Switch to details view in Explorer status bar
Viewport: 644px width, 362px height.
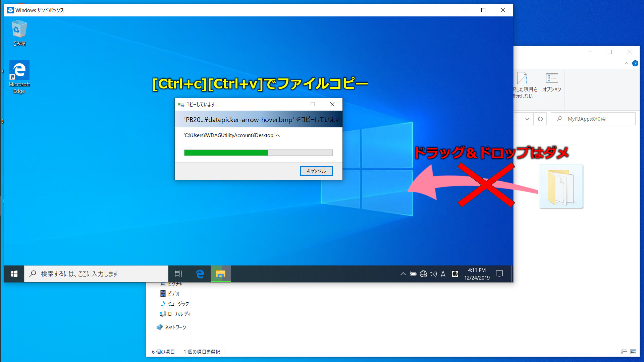click(x=624, y=352)
